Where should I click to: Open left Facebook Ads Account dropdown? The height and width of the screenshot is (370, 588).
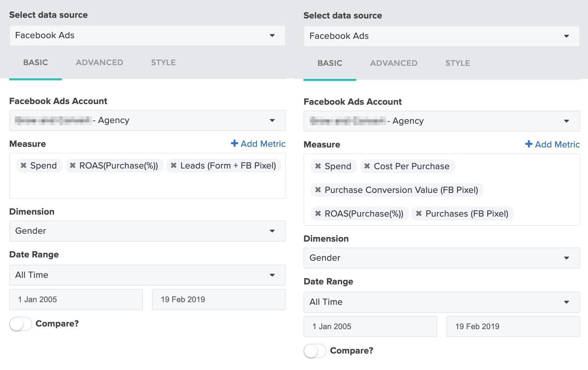(147, 121)
